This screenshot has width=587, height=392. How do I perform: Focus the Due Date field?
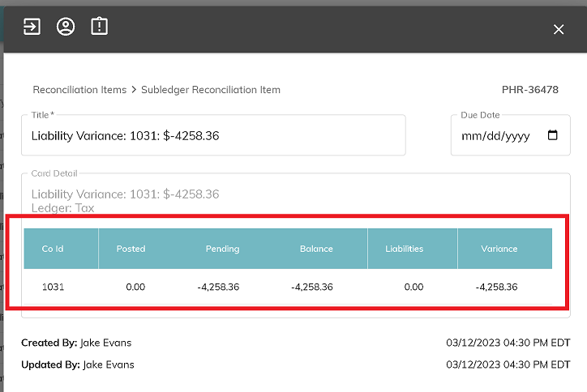(x=495, y=136)
